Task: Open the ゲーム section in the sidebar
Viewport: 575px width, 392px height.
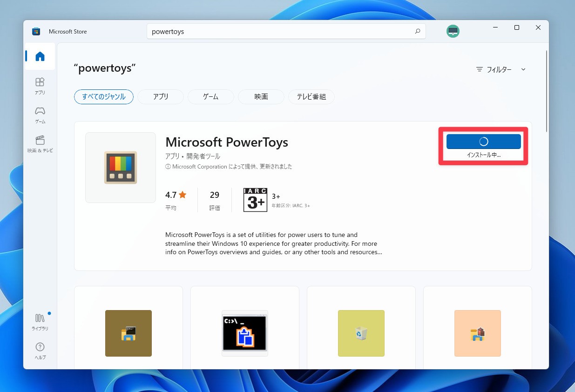Action: point(40,115)
